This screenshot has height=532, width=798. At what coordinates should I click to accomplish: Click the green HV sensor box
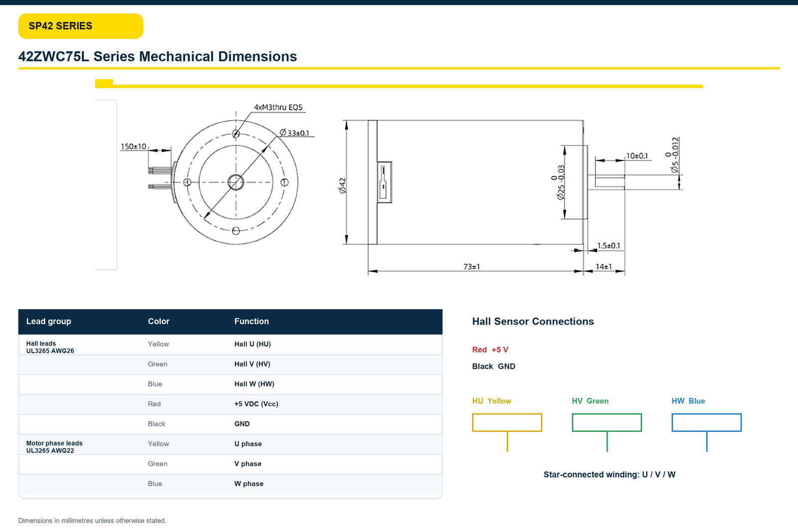[x=607, y=422]
